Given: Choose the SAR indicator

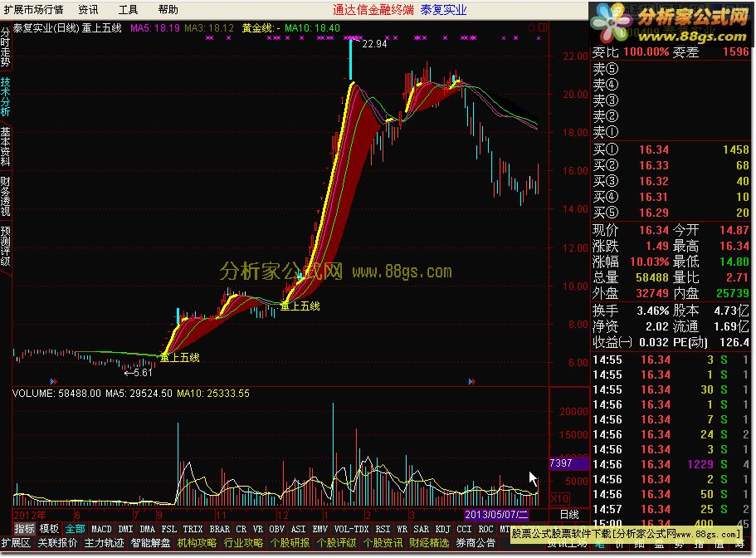Looking at the screenshot, I should (x=421, y=529).
